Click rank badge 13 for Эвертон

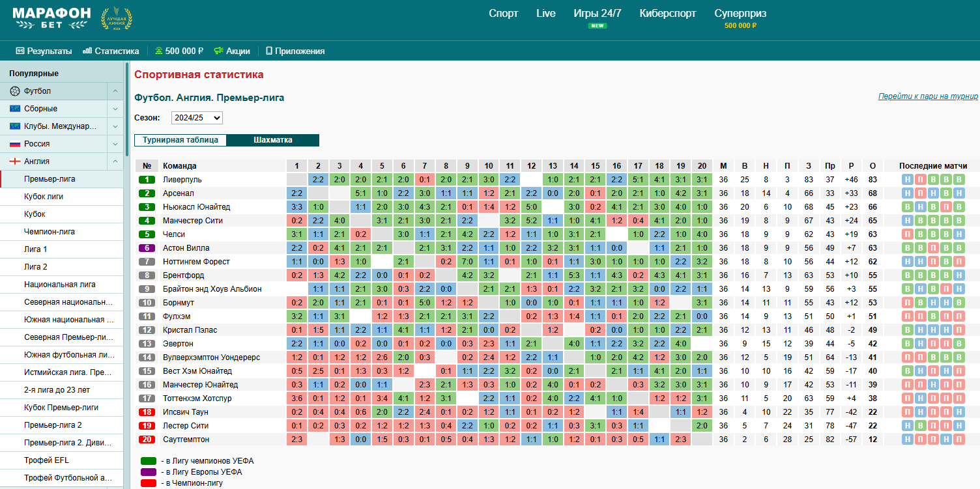pos(147,344)
